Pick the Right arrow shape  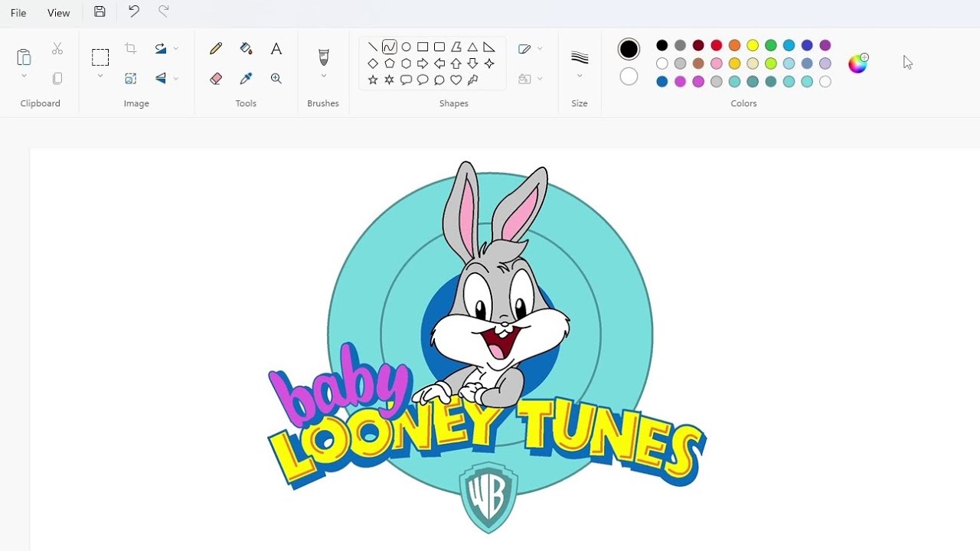[423, 64]
